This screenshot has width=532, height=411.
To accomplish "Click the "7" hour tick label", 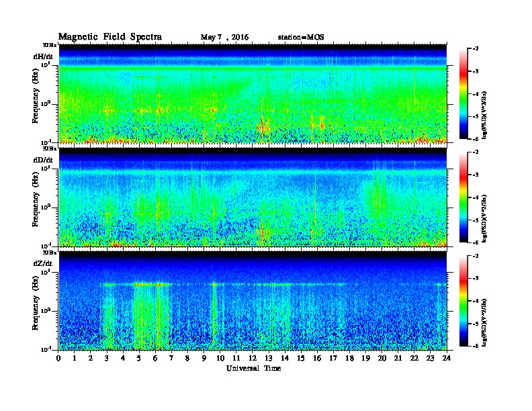I will 172,358.
